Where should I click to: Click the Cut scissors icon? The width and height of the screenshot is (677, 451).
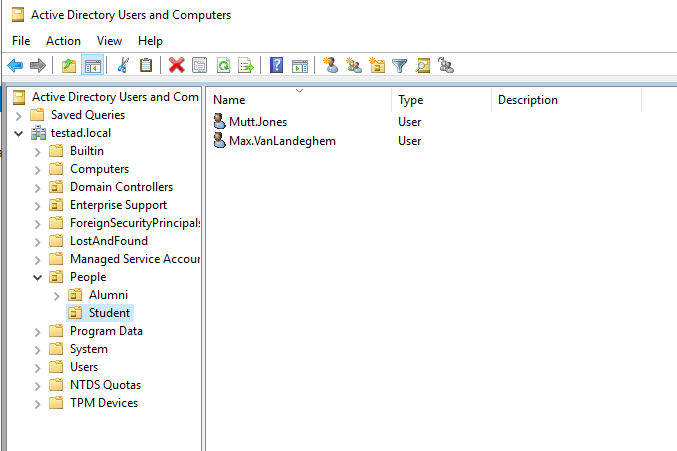123,66
